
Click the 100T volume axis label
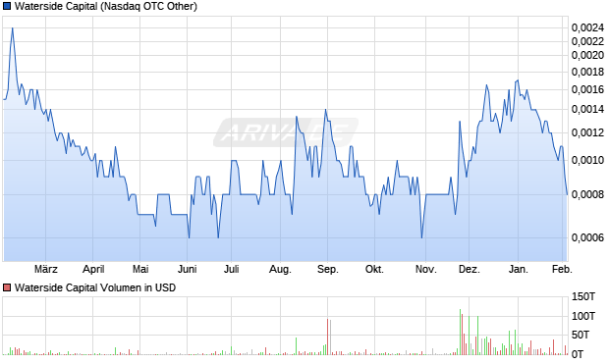point(583,316)
